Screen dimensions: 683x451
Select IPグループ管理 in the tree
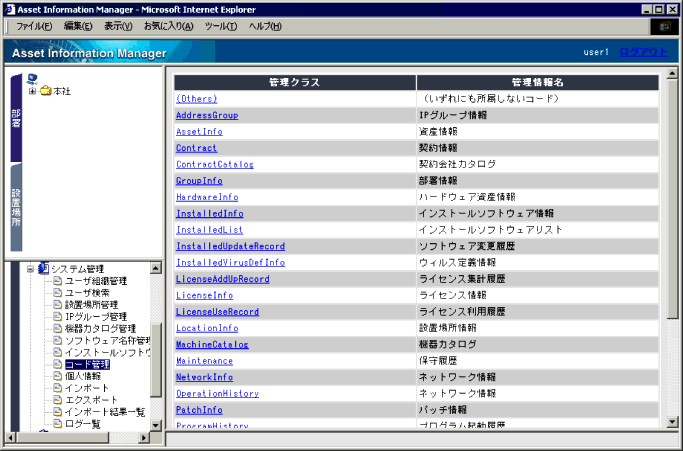tap(96, 317)
